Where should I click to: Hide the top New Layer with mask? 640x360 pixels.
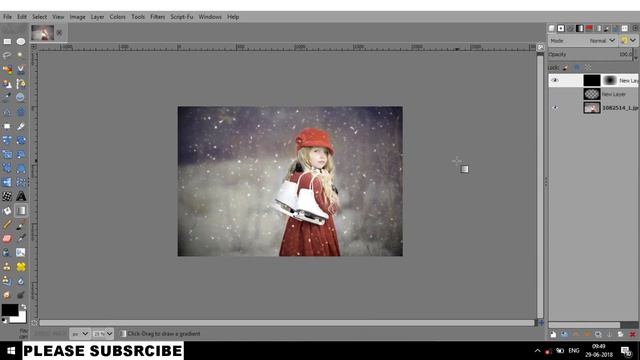(x=555, y=80)
